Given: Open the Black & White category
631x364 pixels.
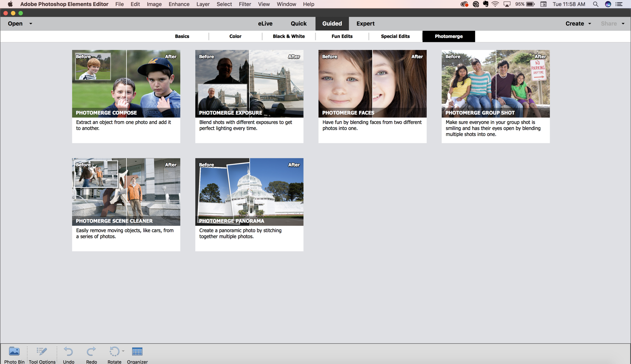Looking at the screenshot, I should point(289,36).
